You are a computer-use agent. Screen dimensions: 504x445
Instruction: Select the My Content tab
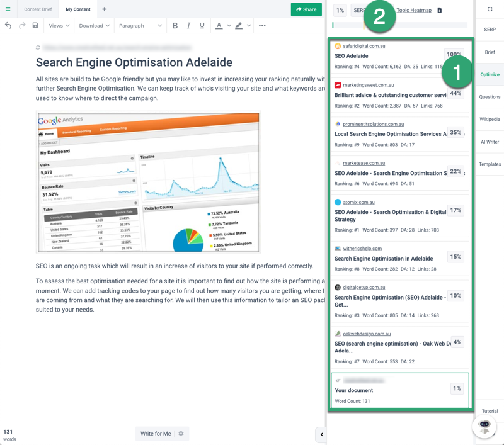(78, 9)
